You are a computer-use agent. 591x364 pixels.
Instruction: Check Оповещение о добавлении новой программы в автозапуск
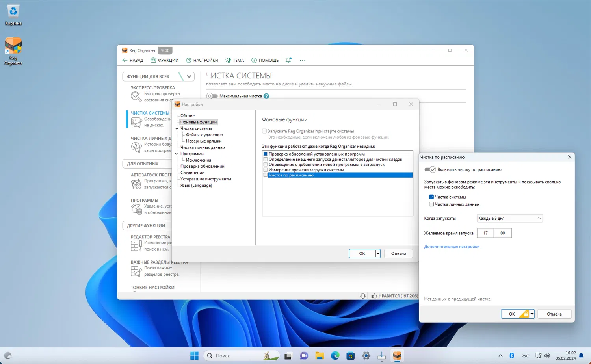pyautogui.click(x=266, y=165)
